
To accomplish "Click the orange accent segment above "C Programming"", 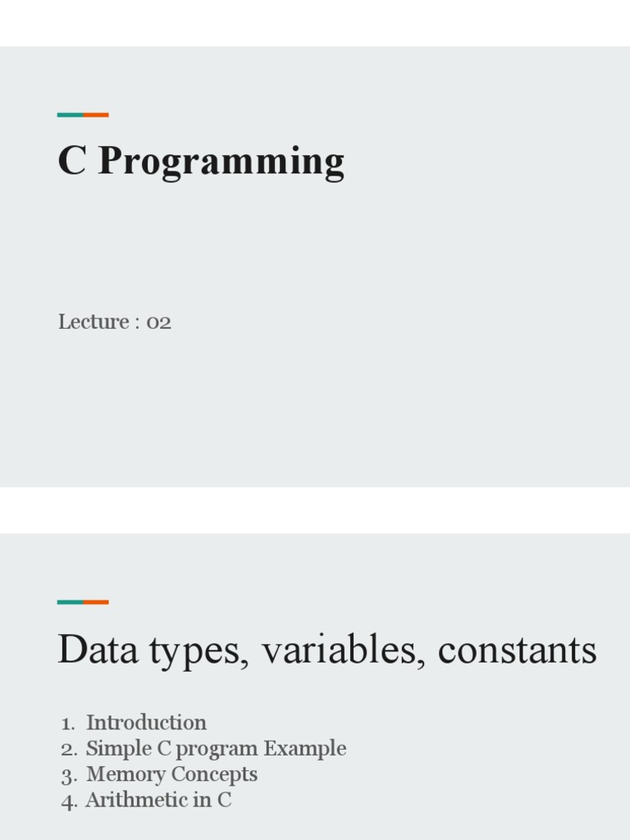I will coord(96,115).
